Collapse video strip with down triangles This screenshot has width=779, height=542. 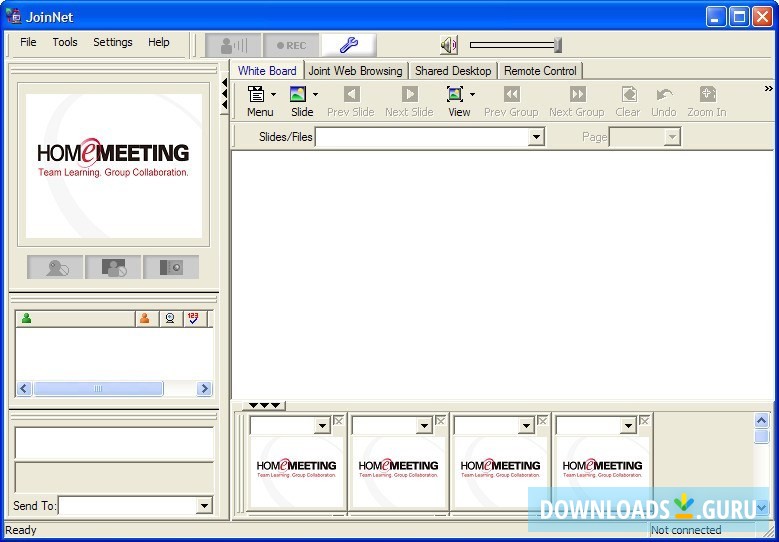[x=264, y=405]
